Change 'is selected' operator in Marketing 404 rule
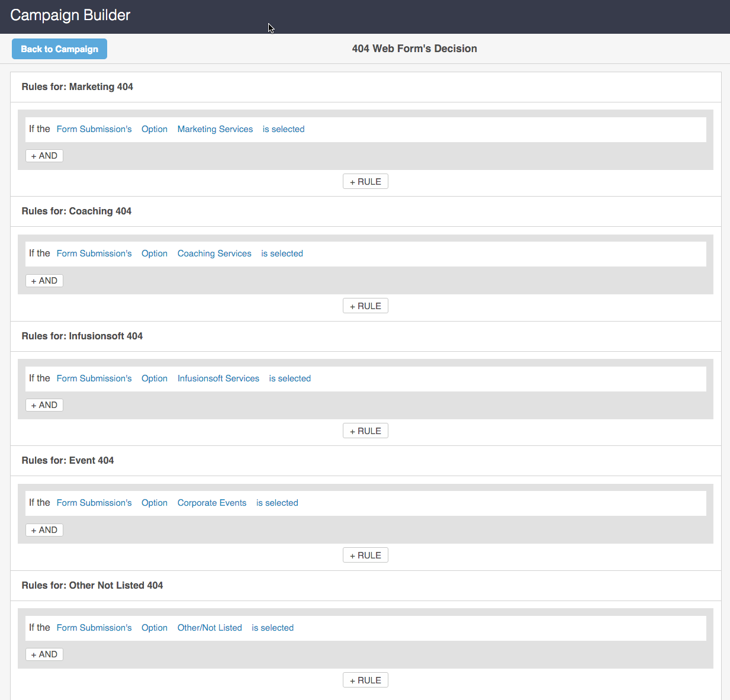Image resolution: width=730 pixels, height=700 pixels. pyautogui.click(x=284, y=129)
